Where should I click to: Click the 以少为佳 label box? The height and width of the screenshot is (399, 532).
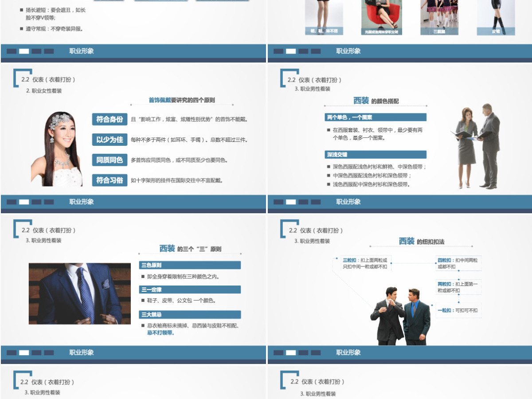point(110,140)
